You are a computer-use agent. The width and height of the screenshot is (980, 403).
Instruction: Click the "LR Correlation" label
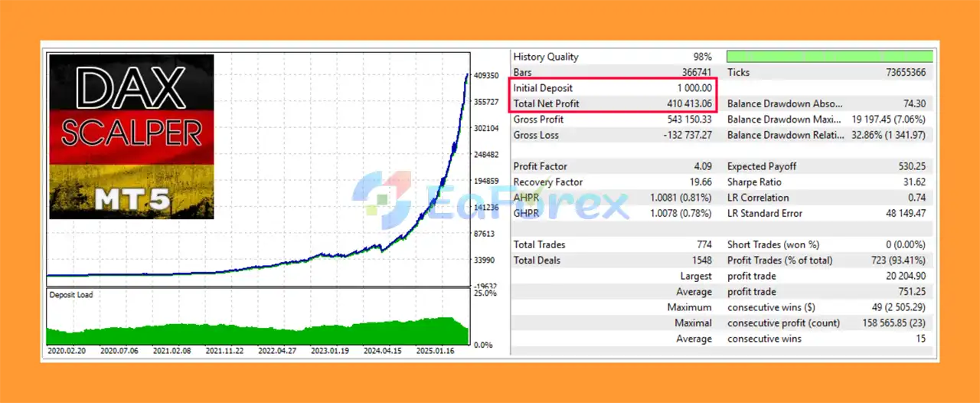(759, 198)
